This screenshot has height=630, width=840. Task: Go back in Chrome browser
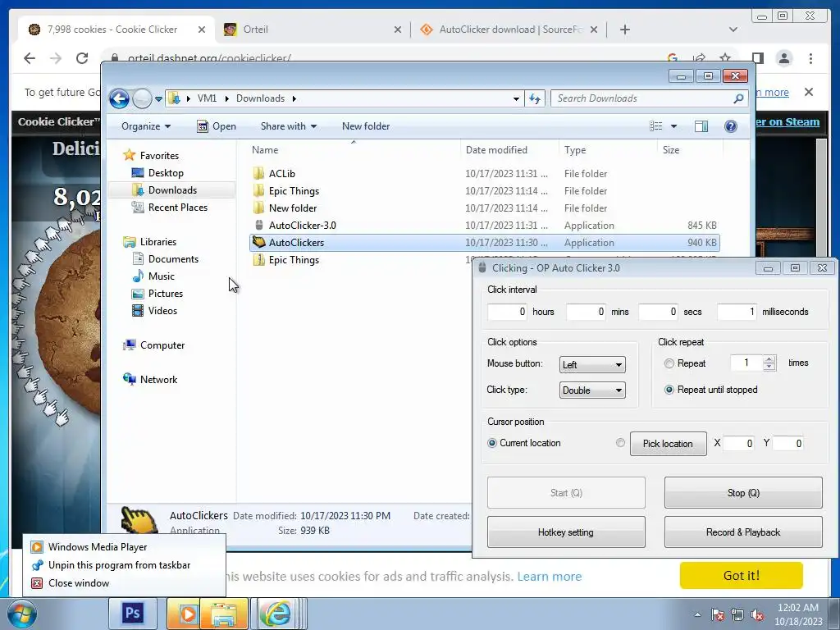30,58
